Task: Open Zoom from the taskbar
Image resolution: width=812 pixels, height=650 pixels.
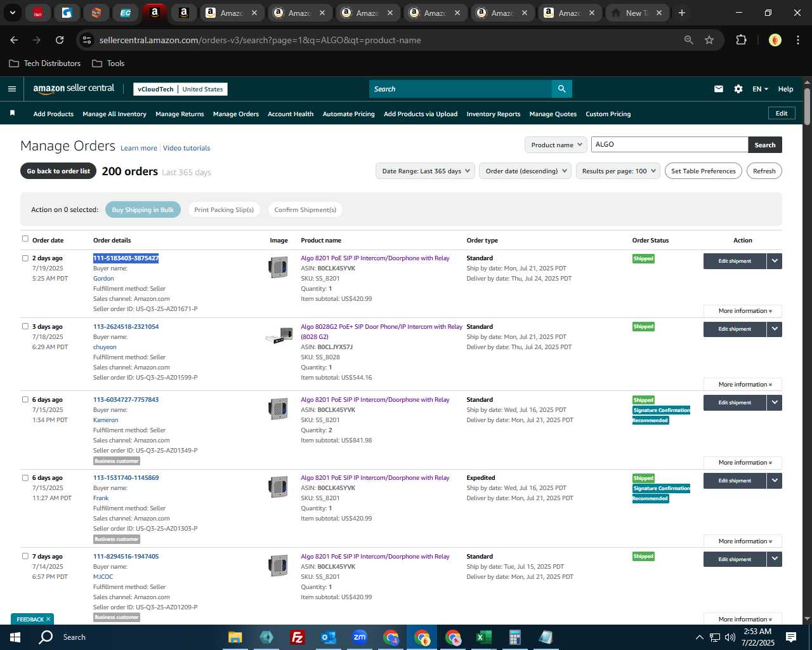Action: coord(360,637)
